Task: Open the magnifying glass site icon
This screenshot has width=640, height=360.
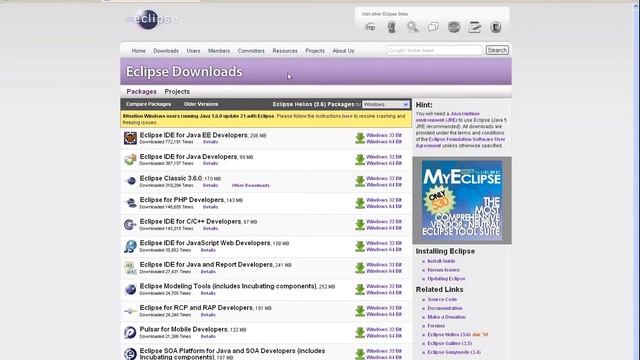Action: click(x=413, y=27)
